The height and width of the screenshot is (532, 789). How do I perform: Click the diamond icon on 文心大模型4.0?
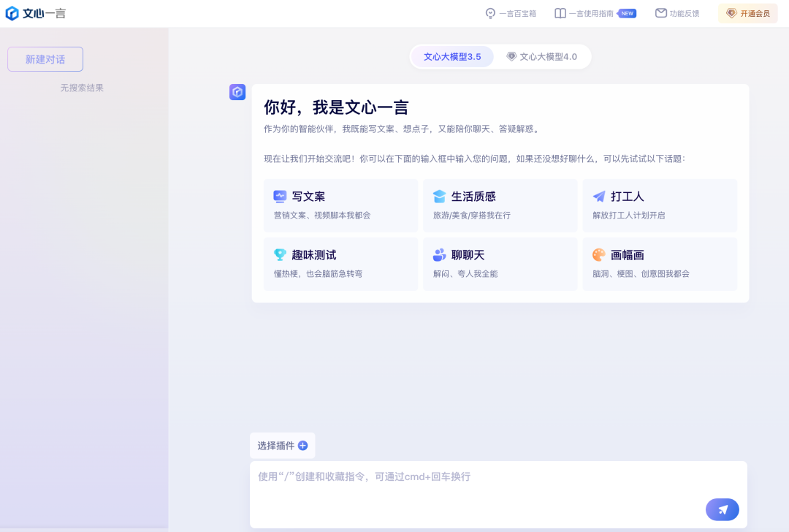click(x=511, y=56)
